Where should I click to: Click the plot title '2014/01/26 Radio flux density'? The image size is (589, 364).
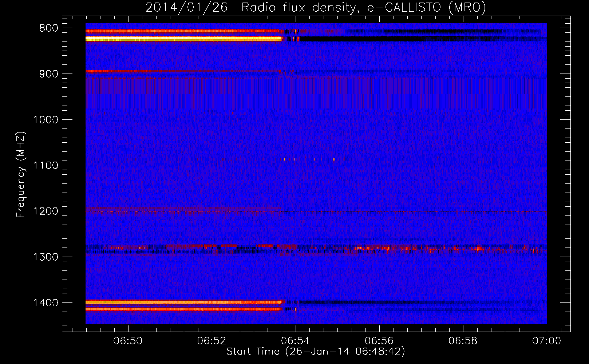pos(315,7)
